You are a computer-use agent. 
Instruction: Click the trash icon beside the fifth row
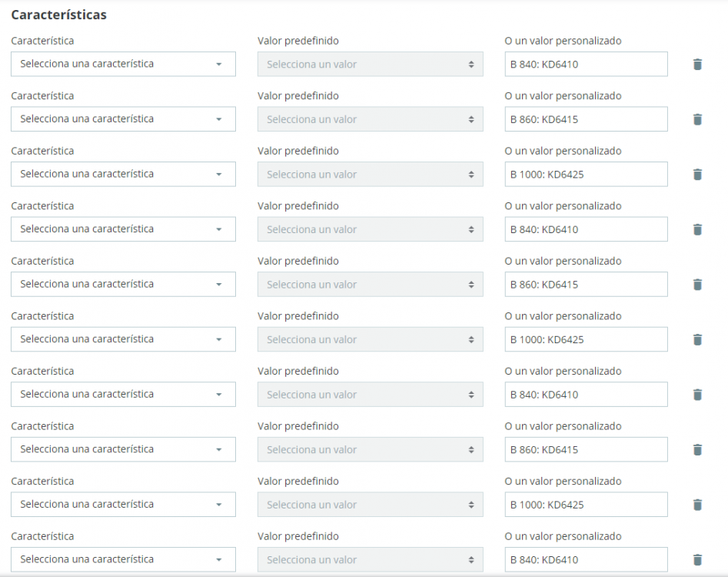coord(697,284)
